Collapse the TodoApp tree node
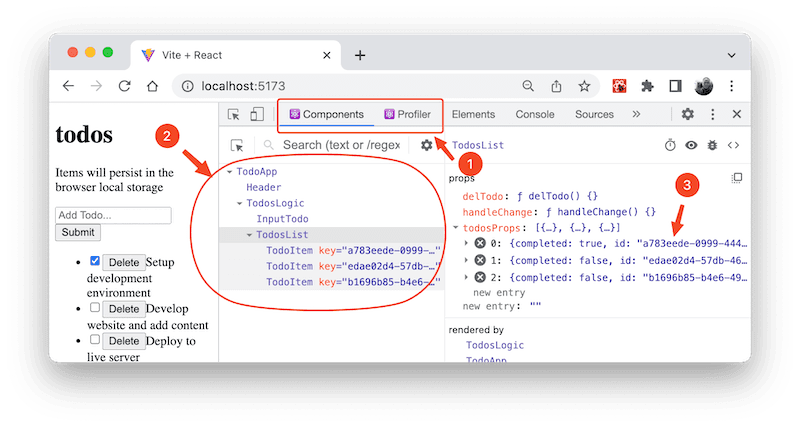This screenshot has width=800, height=427. coord(230,172)
